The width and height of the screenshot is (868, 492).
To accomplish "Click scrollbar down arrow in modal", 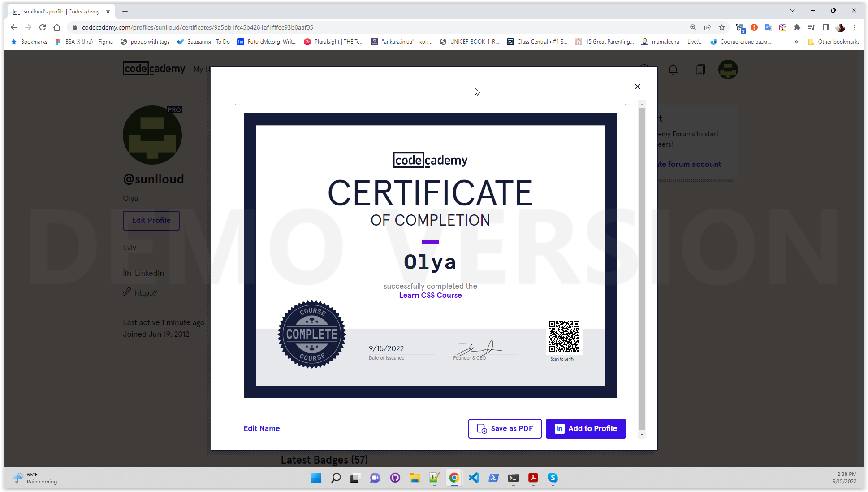I will click(642, 434).
